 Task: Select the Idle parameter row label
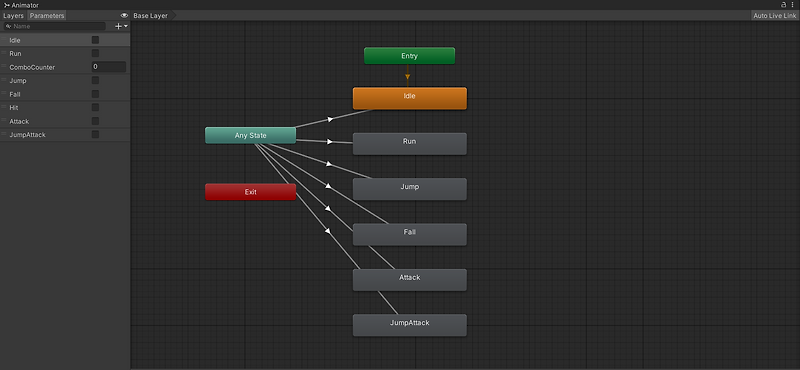tap(15, 40)
